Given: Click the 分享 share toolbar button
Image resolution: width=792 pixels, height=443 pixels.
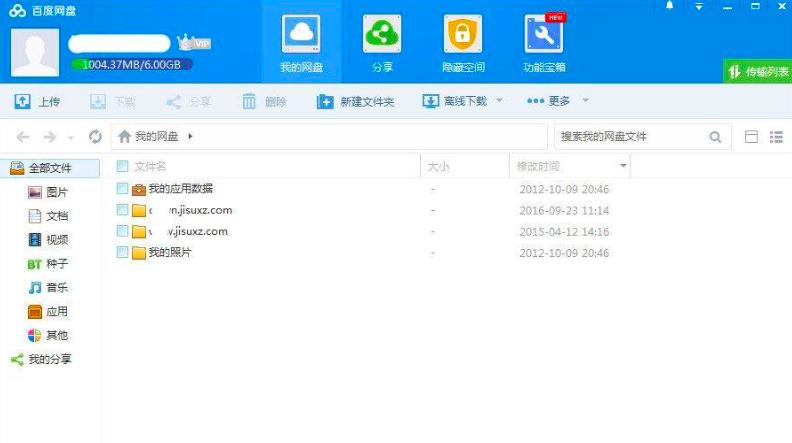Looking at the screenshot, I should pyautogui.click(x=188, y=102).
